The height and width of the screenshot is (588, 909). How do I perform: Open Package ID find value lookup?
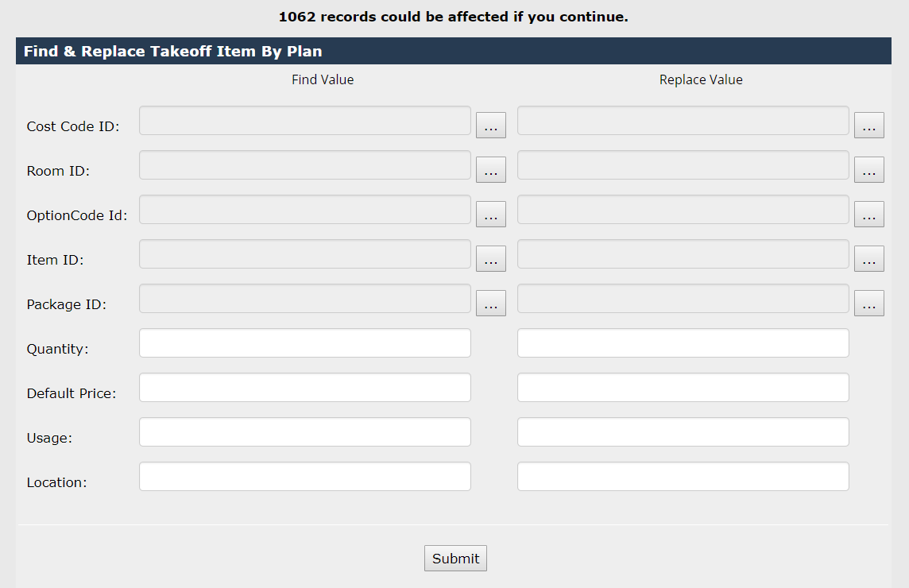coord(490,304)
